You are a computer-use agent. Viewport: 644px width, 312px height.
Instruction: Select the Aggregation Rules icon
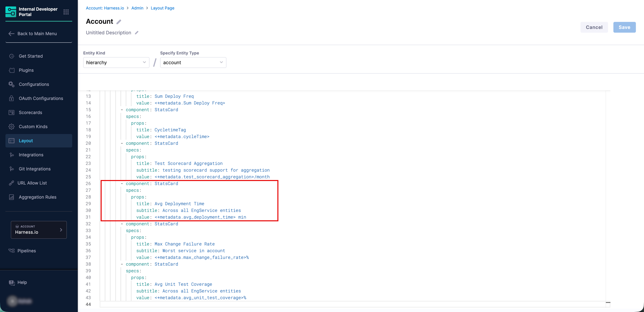coord(12,197)
